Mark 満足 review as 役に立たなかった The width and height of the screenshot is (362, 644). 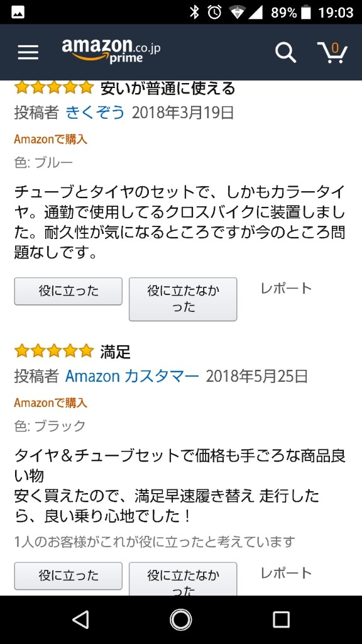[x=183, y=579]
